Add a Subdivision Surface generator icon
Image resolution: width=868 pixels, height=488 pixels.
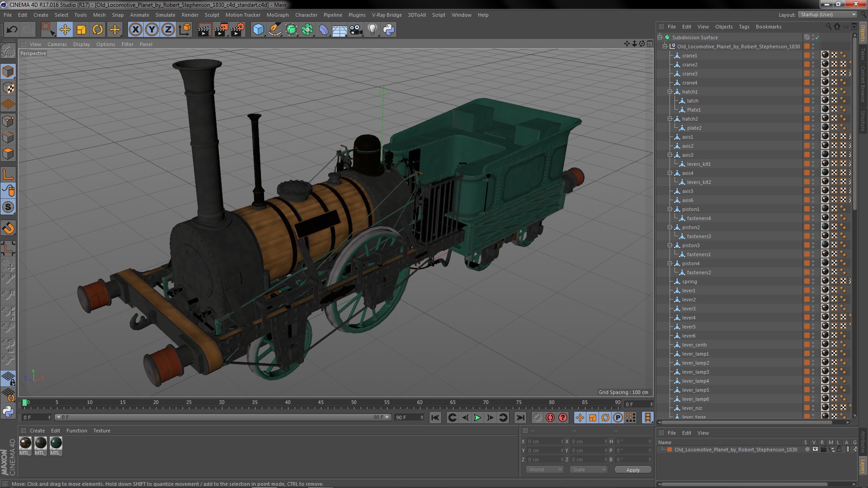(292, 30)
